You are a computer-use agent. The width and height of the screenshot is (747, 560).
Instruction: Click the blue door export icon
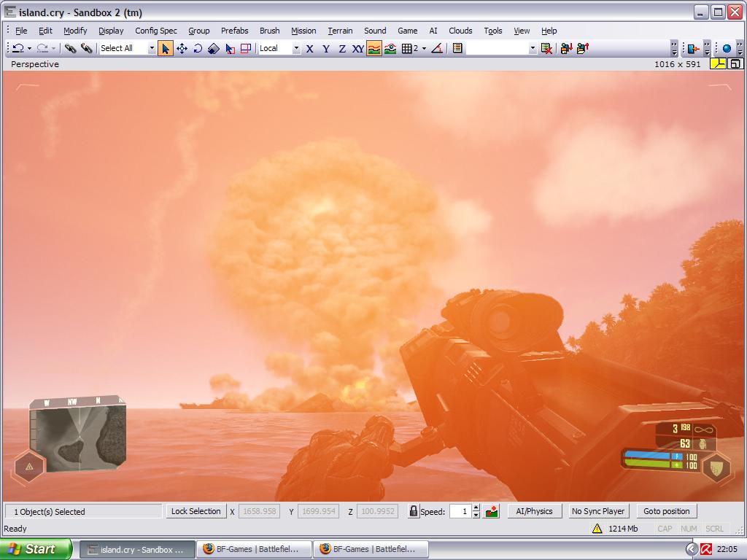[x=693, y=48]
